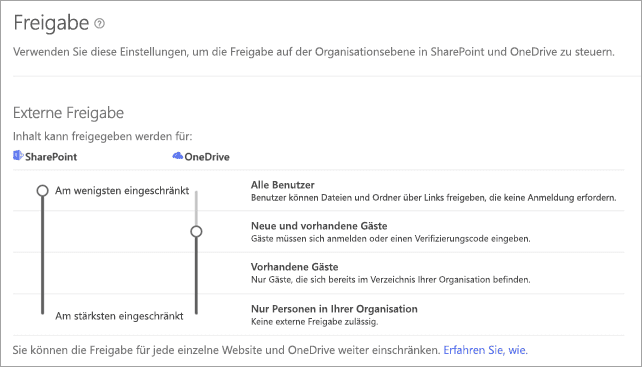Click the 'Am wenigsten eingeschränkt' label
Viewport: 642px width, 367px height.
(x=122, y=190)
